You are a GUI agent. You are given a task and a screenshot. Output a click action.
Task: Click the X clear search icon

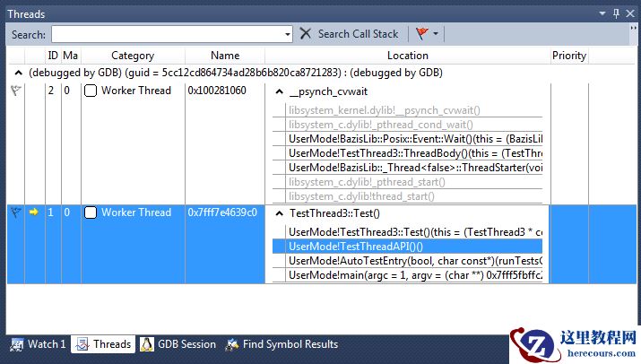306,33
